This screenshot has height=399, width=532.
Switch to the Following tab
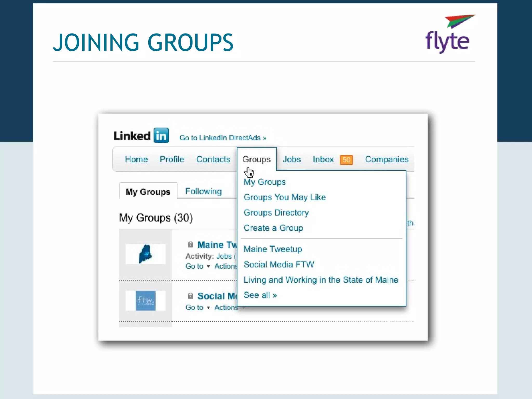(203, 191)
